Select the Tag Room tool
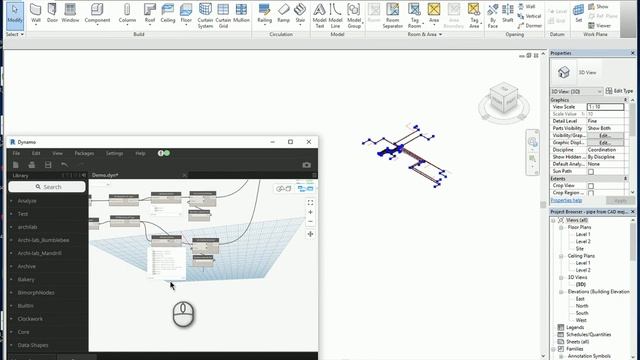 (414, 15)
